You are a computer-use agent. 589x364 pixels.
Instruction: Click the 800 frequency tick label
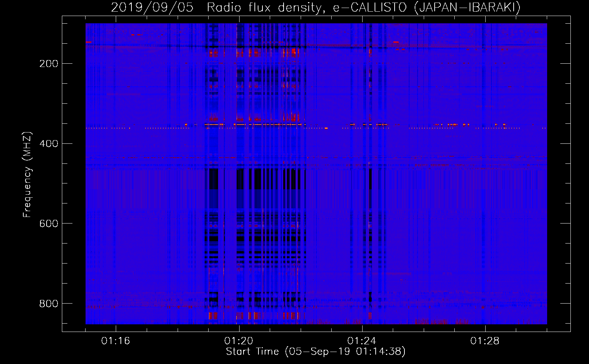coord(49,303)
